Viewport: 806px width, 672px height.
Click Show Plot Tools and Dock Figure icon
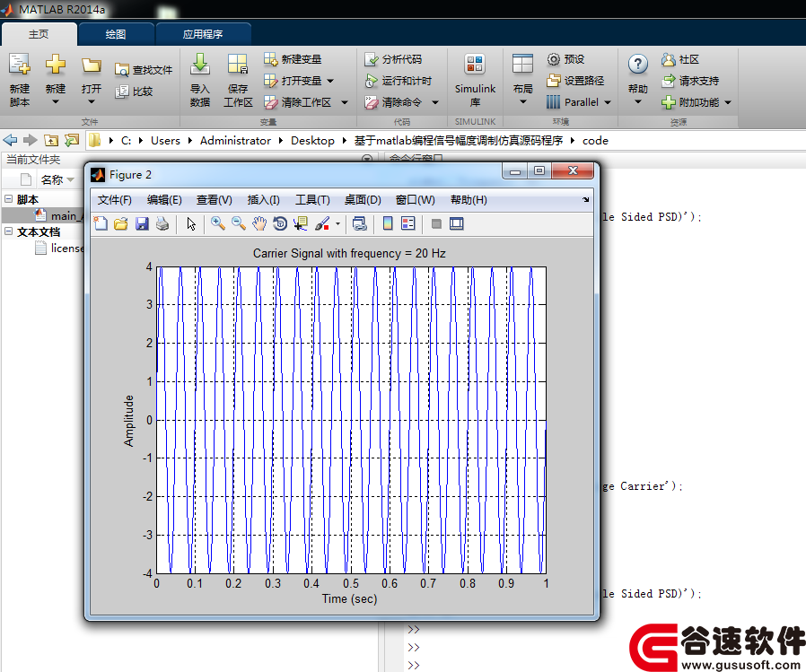pos(457,223)
